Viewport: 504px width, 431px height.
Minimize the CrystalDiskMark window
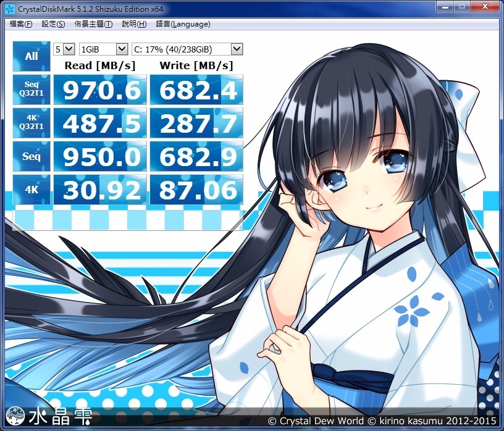pyautogui.click(x=445, y=6)
